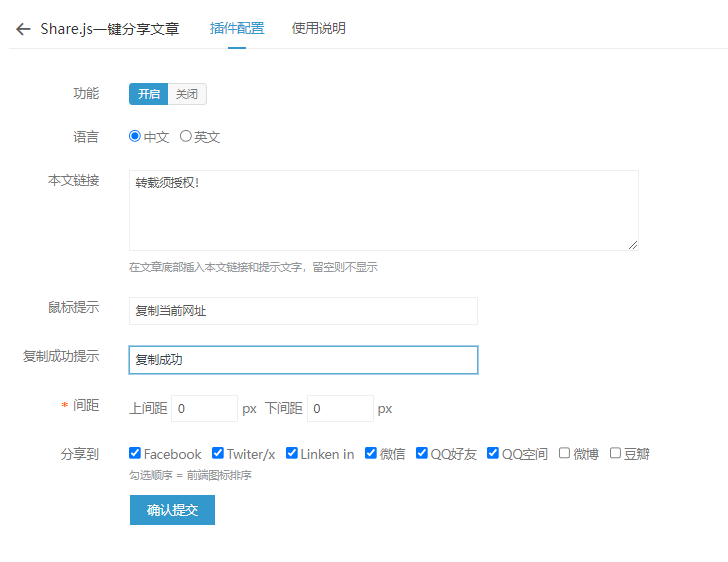Enable the 豆瓣 share checkbox
Image resolution: width=728 pixels, height=562 pixels.
point(615,453)
